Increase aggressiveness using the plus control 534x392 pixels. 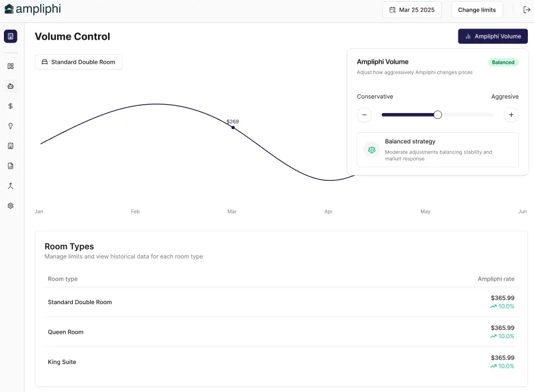tap(510, 114)
